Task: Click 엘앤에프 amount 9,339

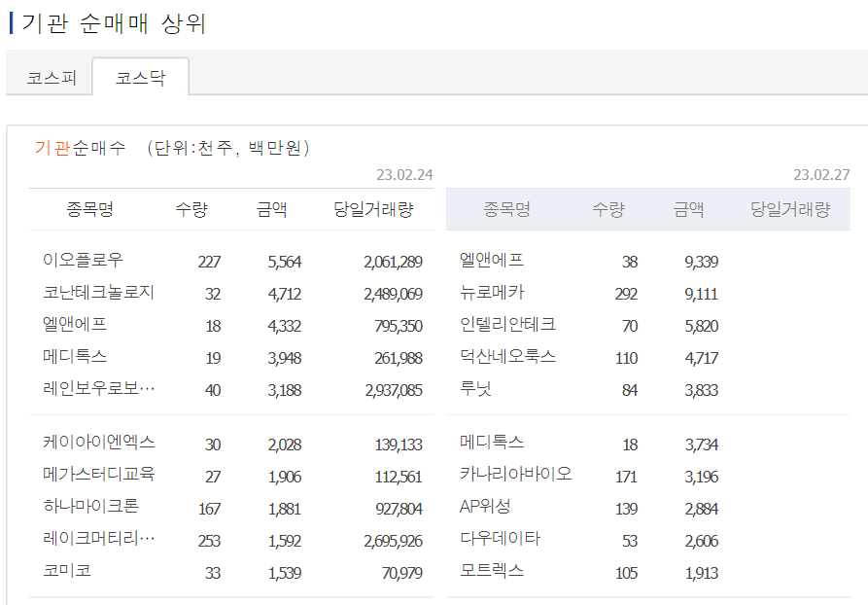Action: coord(702,262)
